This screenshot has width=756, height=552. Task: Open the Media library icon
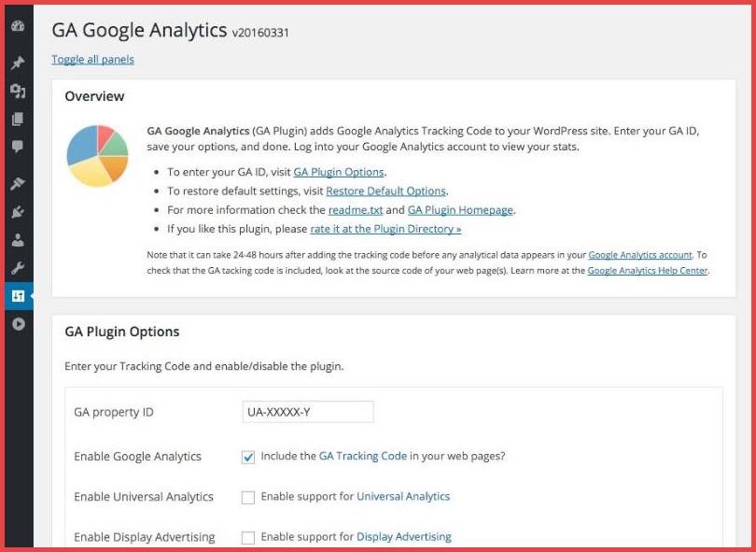[17, 91]
